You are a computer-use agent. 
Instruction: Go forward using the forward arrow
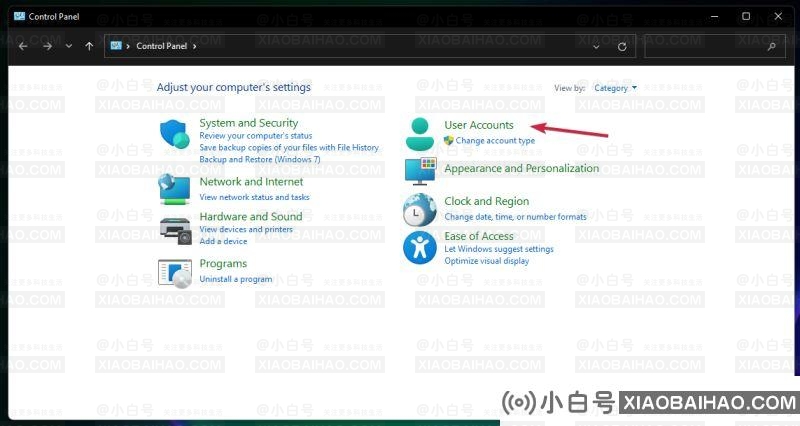[x=47, y=46]
